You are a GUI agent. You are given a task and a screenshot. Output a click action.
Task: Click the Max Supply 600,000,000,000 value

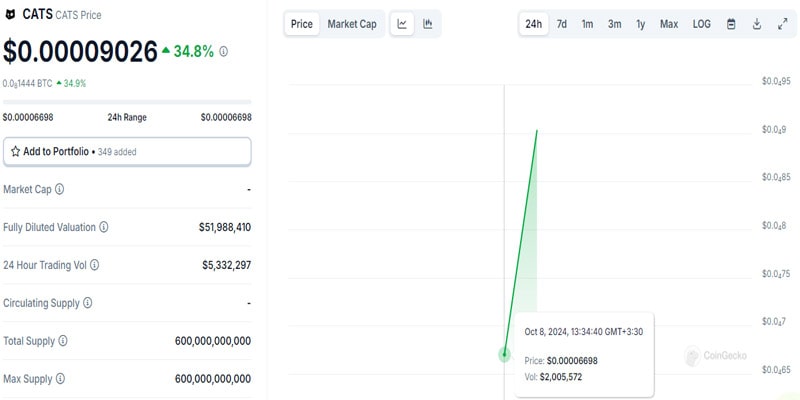point(213,379)
